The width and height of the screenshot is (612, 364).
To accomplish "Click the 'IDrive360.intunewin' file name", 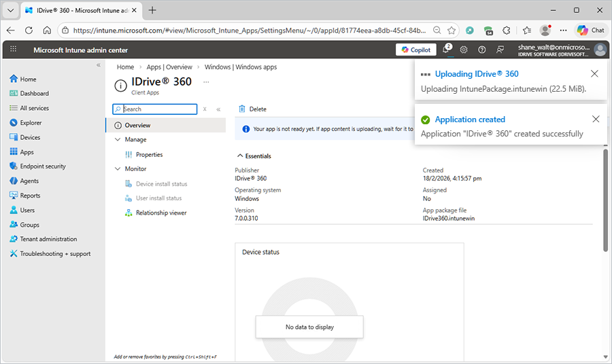I will (x=449, y=219).
